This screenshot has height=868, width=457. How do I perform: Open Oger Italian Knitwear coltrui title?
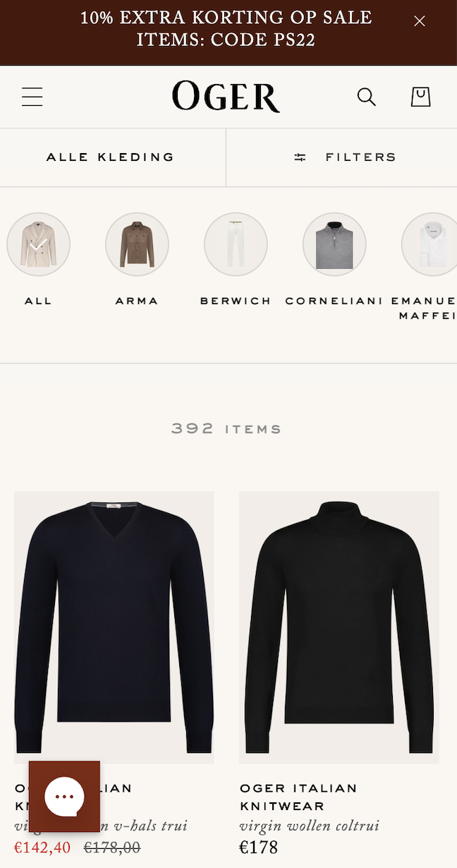coord(298,797)
